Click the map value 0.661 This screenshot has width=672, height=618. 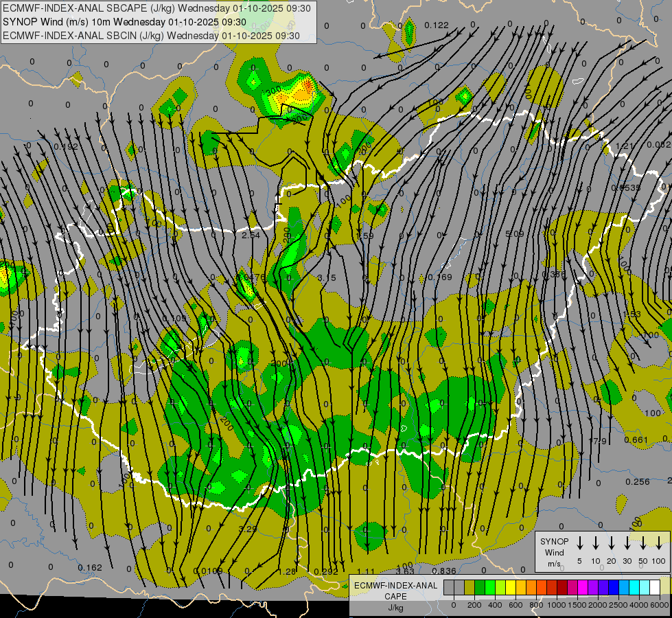(x=636, y=439)
